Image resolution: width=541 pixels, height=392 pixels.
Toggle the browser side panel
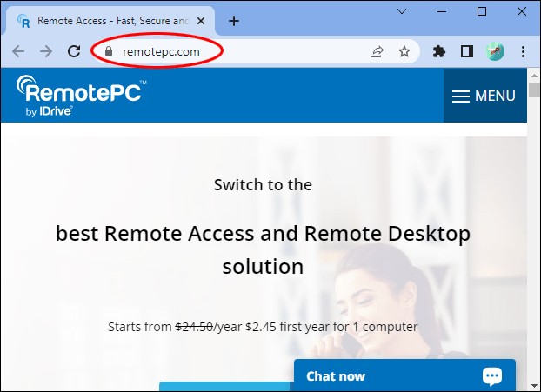(467, 52)
